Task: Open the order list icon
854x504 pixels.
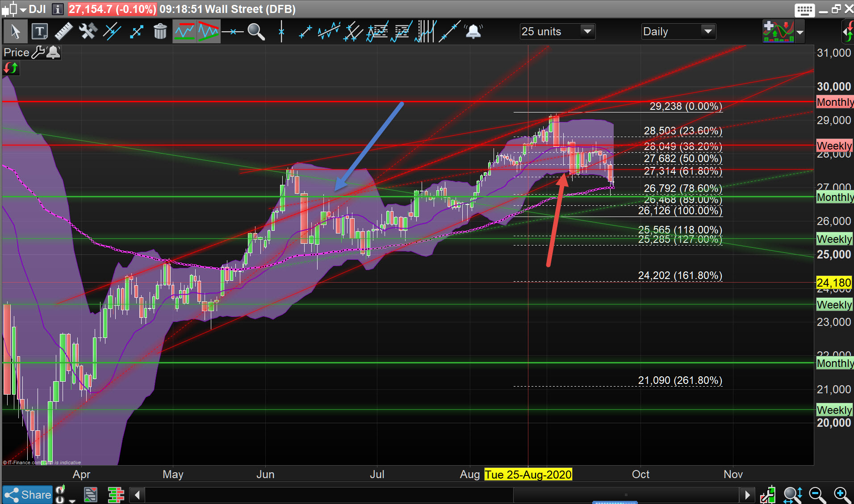Action: tap(91, 495)
